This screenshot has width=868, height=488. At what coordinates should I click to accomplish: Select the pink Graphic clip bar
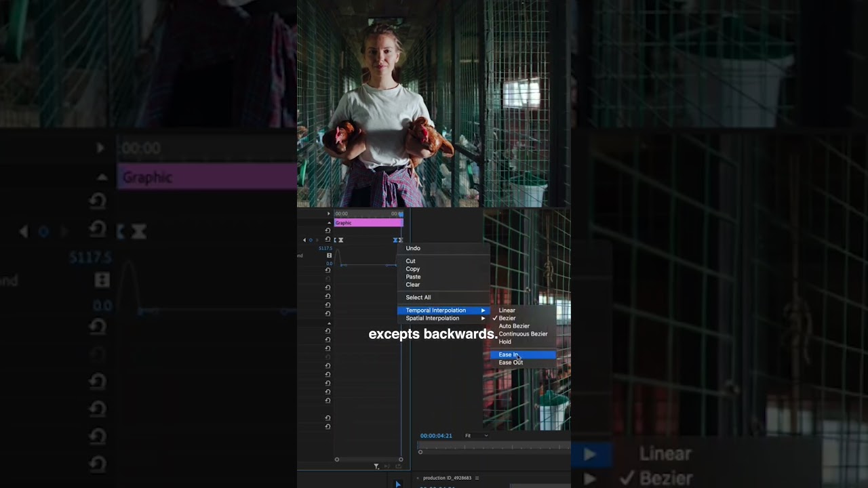(368, 222)
